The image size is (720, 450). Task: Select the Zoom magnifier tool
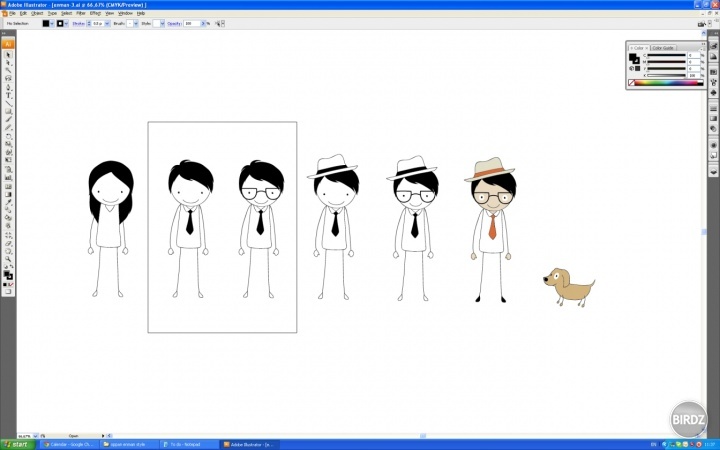(8, 259)
